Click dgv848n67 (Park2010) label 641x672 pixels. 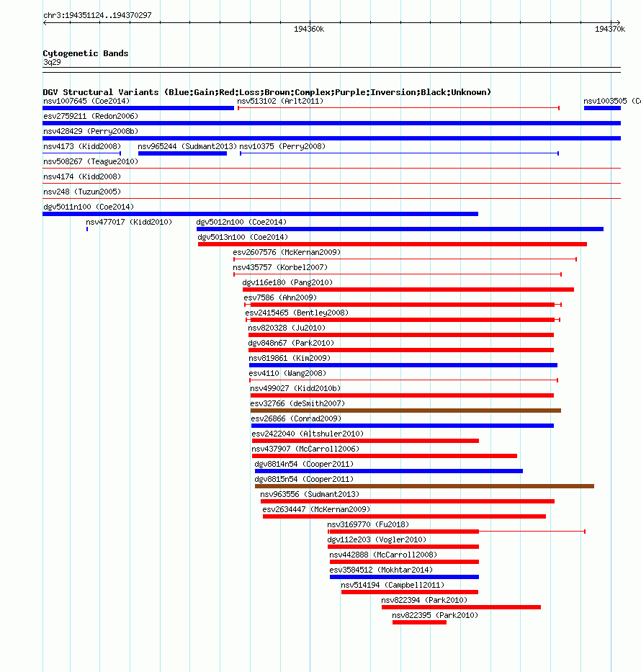[x=291, y=343]
